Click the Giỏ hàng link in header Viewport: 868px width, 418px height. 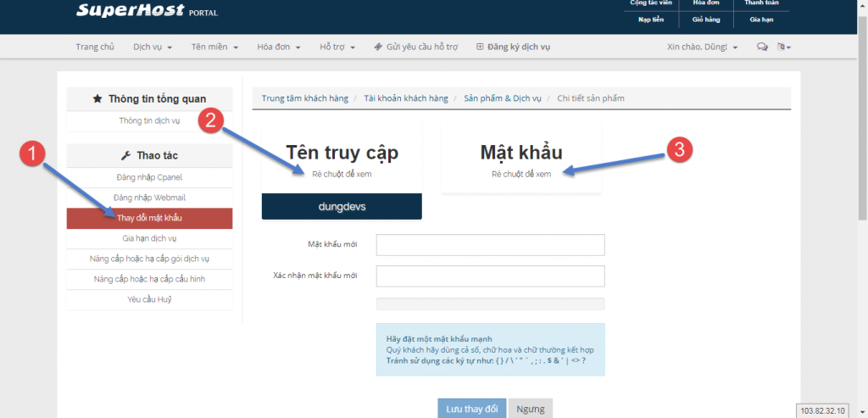705,19
